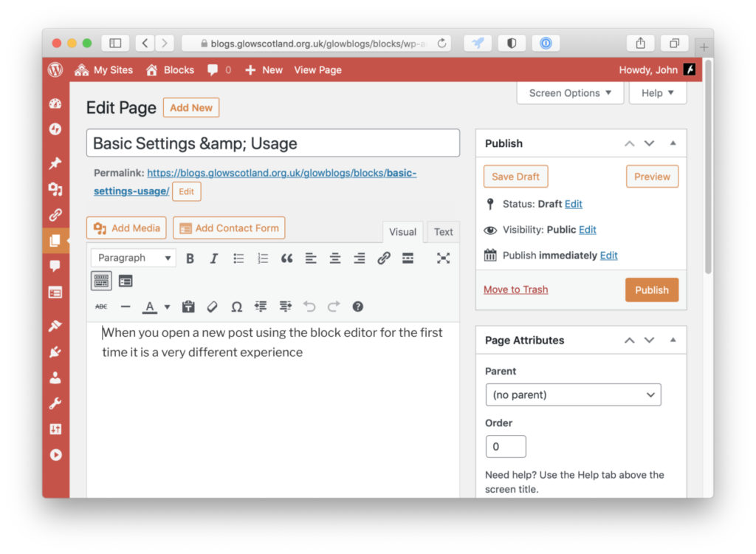Edit Visibility Public setting
Screen dimensions: 756x554
(x=587, y=230)
